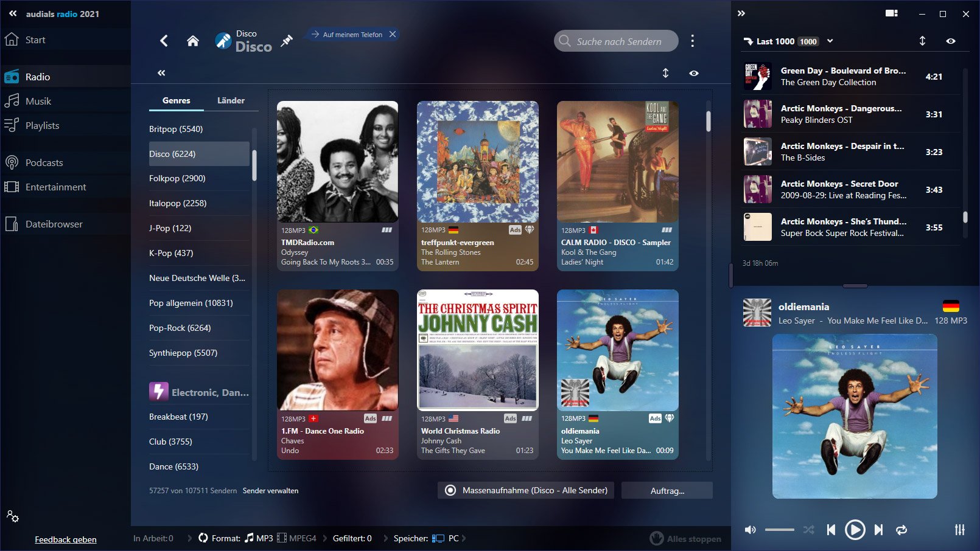Select the Italopop (2258) genre

pyautogui.click(x=199, y=203)
